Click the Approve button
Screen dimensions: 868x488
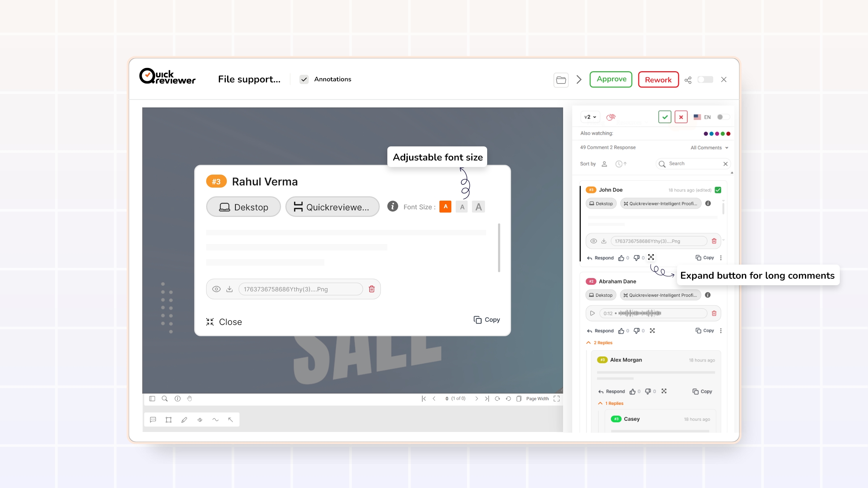[611, 80]
